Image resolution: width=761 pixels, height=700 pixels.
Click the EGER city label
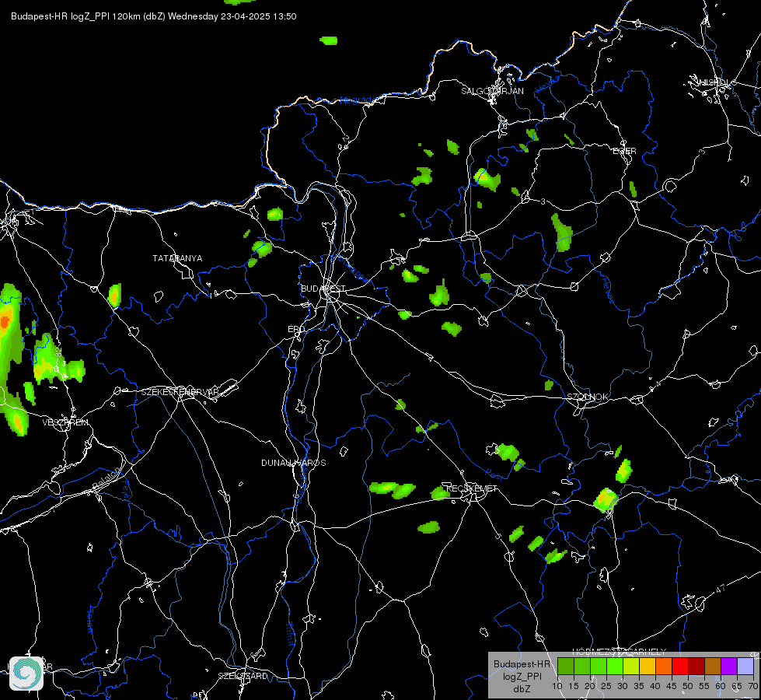tap(624, 151)
